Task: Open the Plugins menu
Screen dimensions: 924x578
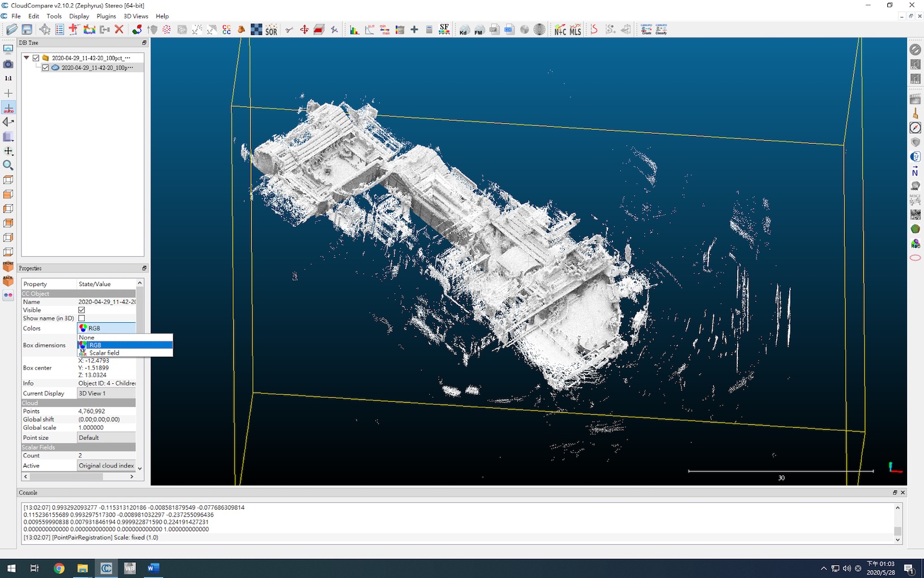Action: pos(106,16)
